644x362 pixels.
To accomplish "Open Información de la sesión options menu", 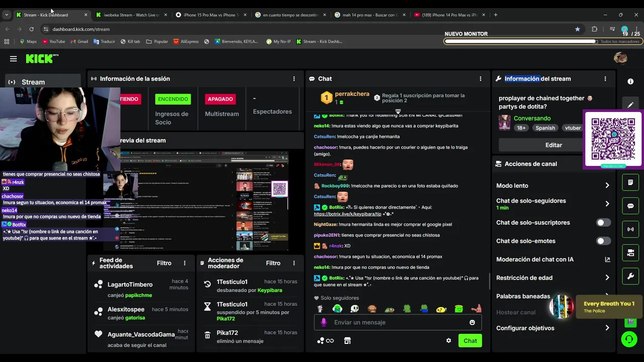I will click(x=294, y=78).
